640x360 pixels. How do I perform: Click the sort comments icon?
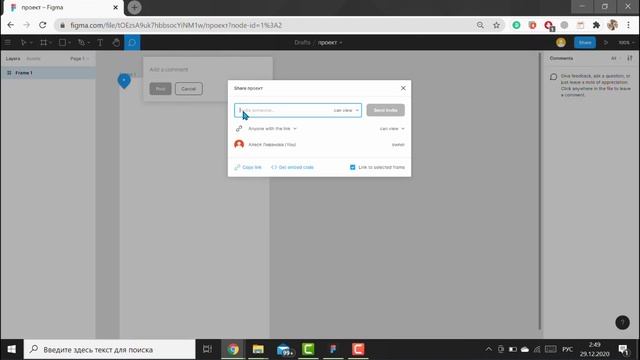(x=630, y=58)
